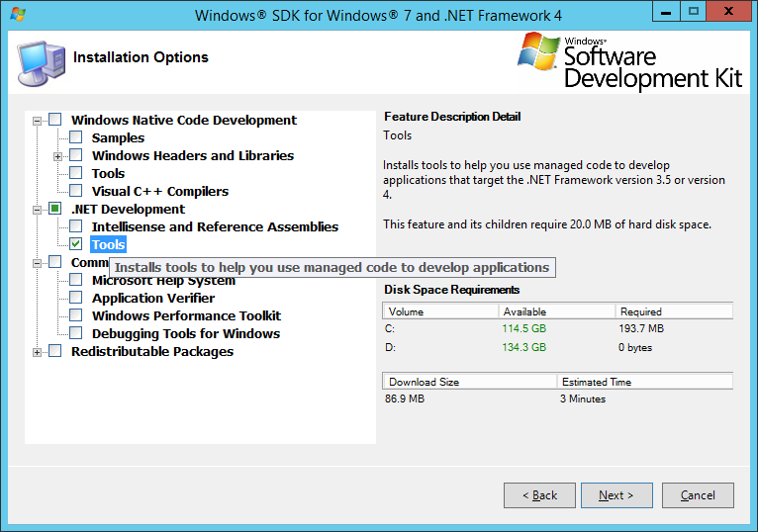The width and height of the screenshot is (758, 532).
Task: Uncheck the Tools checkbox under .NET Development
Action: click(76, 244)
